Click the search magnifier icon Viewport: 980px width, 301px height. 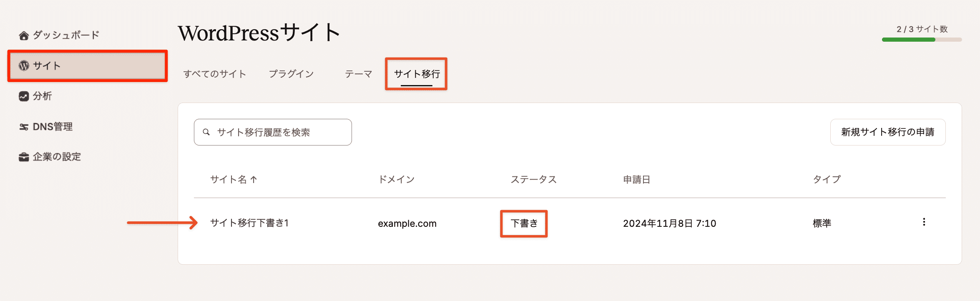207,132
